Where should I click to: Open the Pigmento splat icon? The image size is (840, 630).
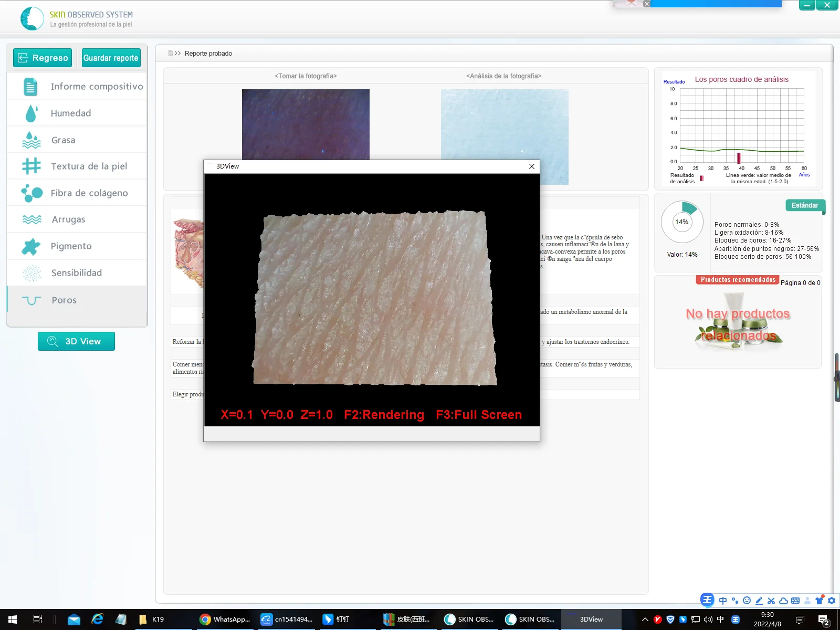pos(31,246)
